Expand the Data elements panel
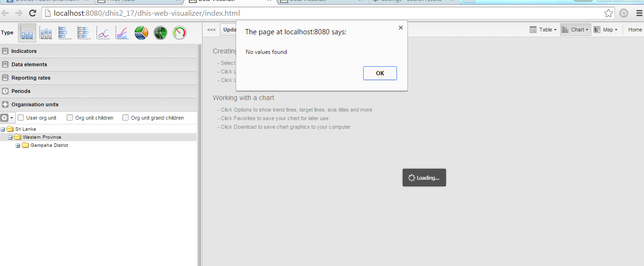 (99, 64)
